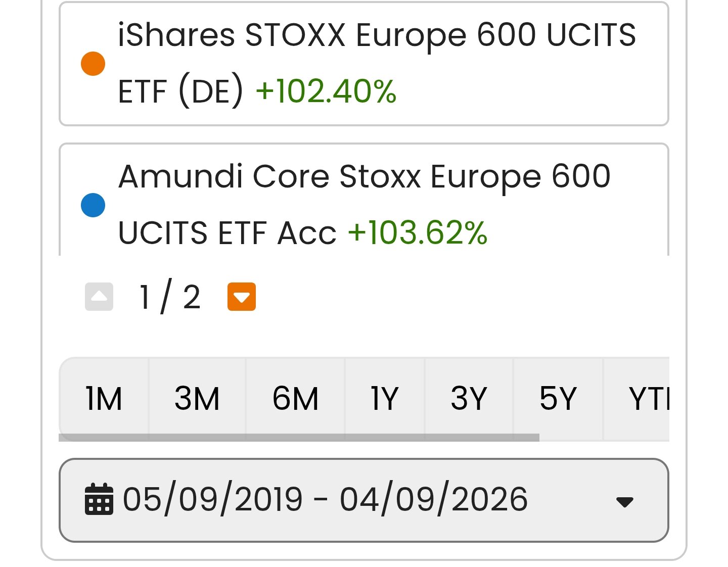Open the 05/09/2019 - 04/09/2026 date field

click(364, 500)
